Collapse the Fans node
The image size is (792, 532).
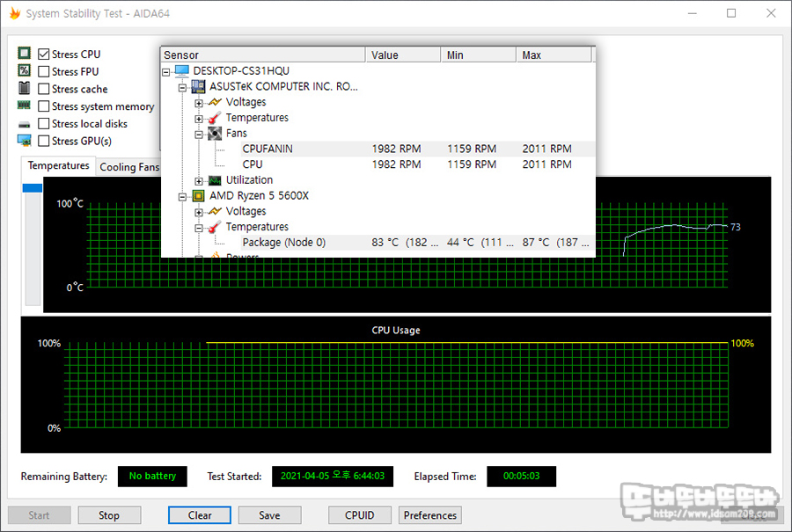point(199,135)
